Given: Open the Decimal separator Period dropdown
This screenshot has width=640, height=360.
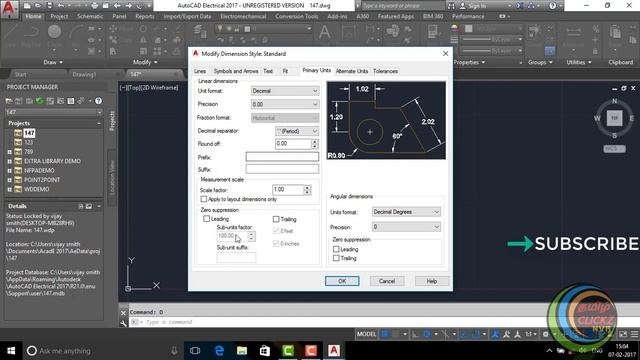Looking at the screenshot, I should (x=297, y=131).
